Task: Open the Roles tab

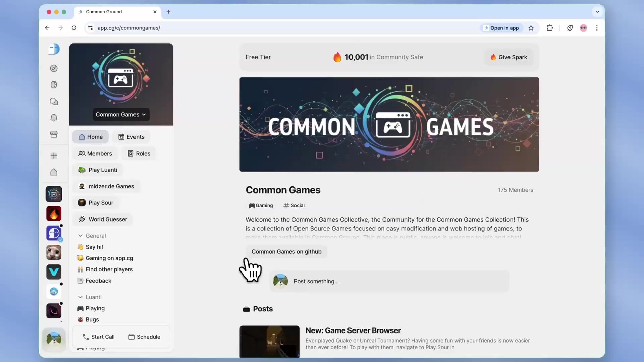Action: pyautogui.click(x=139, y=153)
